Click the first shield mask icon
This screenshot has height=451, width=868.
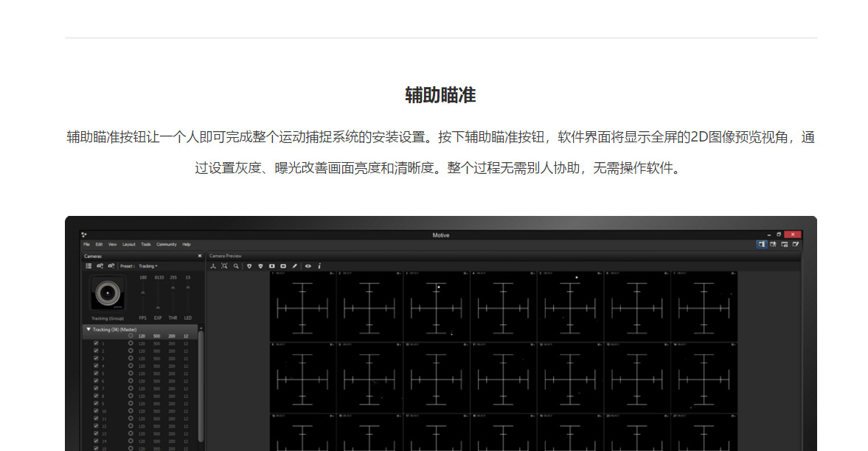click(x=249, y=266)
